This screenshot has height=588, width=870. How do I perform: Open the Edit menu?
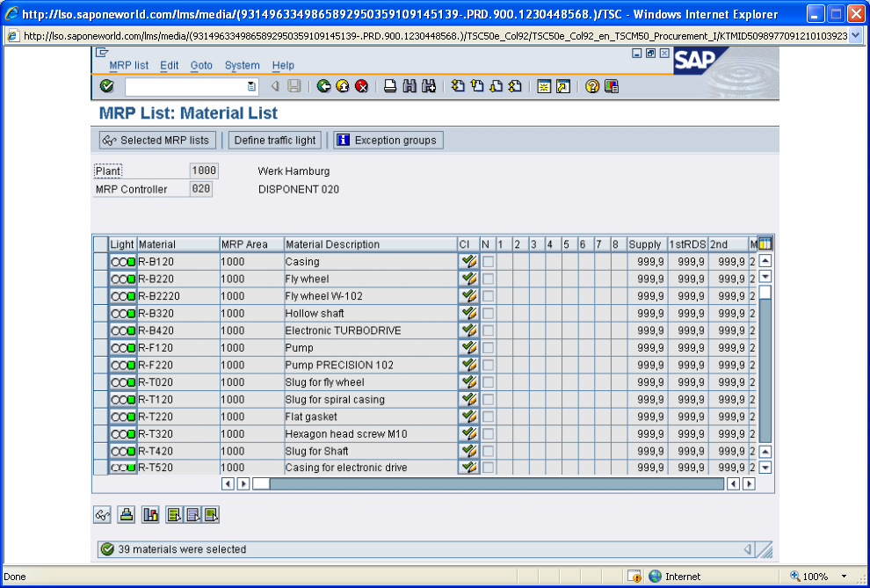tap(170, 65)
